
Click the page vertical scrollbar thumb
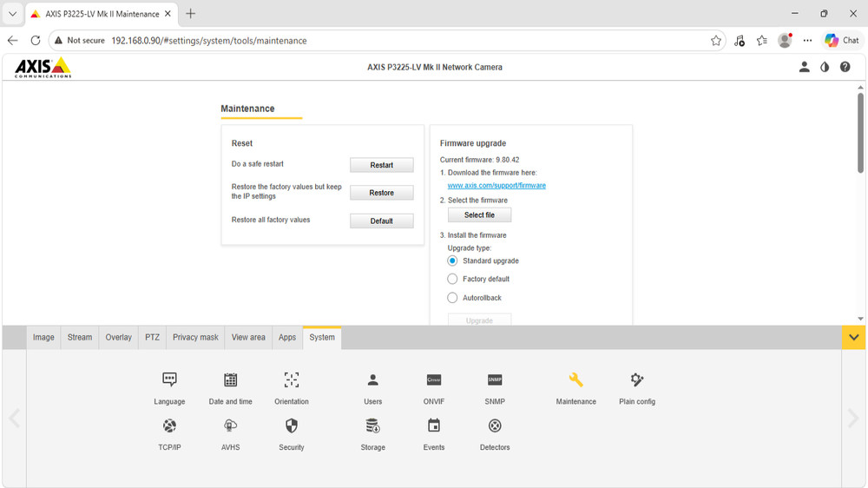point(860,133)
